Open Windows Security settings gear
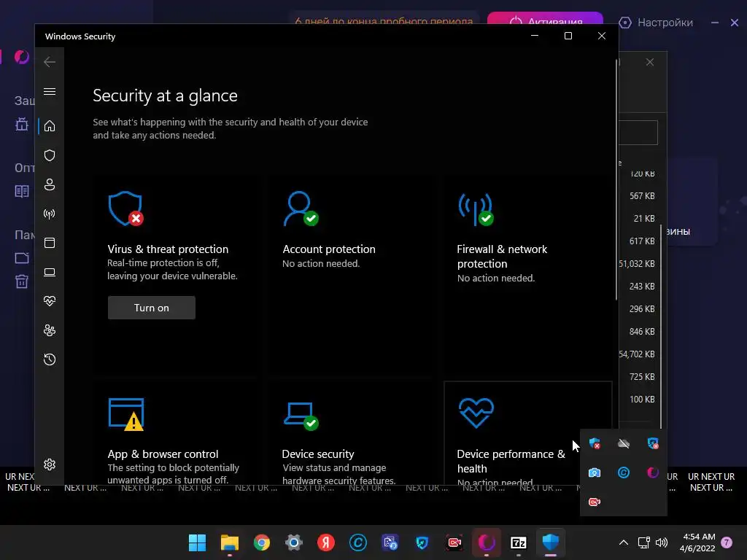747x560 pixels. [x=50, y=464]
